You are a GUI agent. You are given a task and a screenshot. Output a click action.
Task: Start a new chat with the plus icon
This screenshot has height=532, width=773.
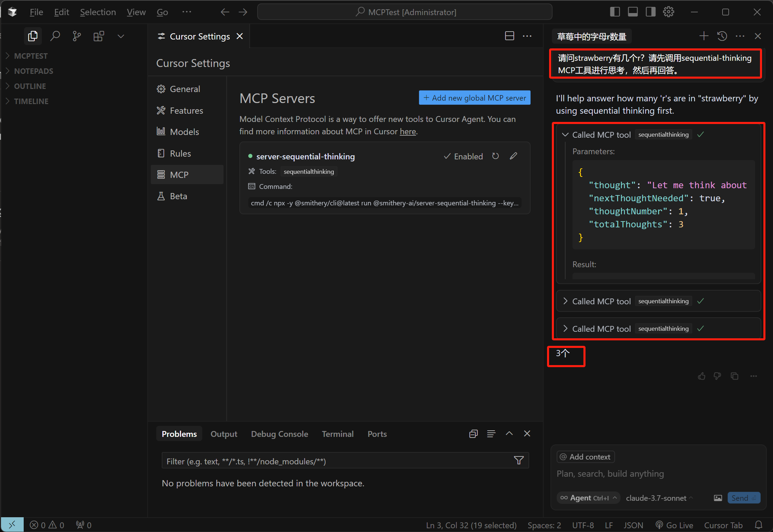(x=704, y=36)
